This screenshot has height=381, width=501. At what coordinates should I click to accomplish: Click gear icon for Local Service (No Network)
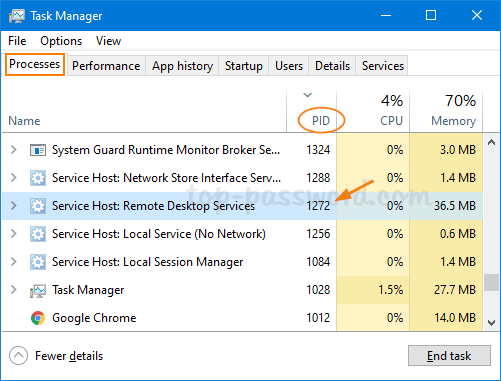38,234
